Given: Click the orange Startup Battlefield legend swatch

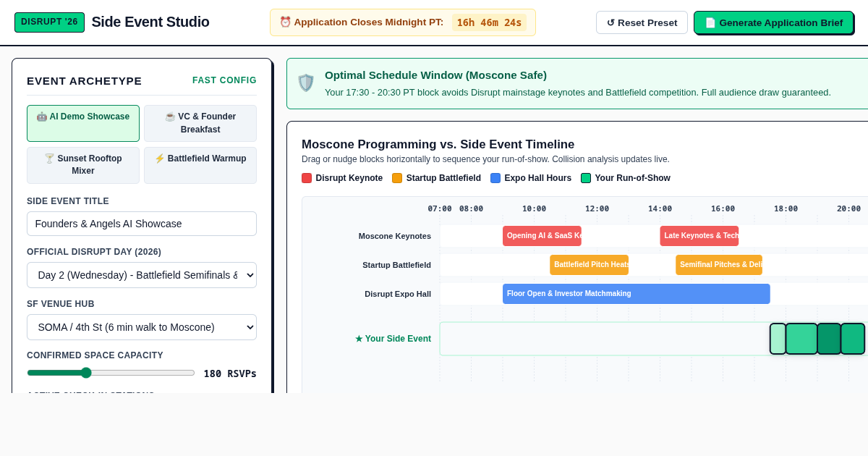Looking at the screenshot, I should [x=397, y=178].
